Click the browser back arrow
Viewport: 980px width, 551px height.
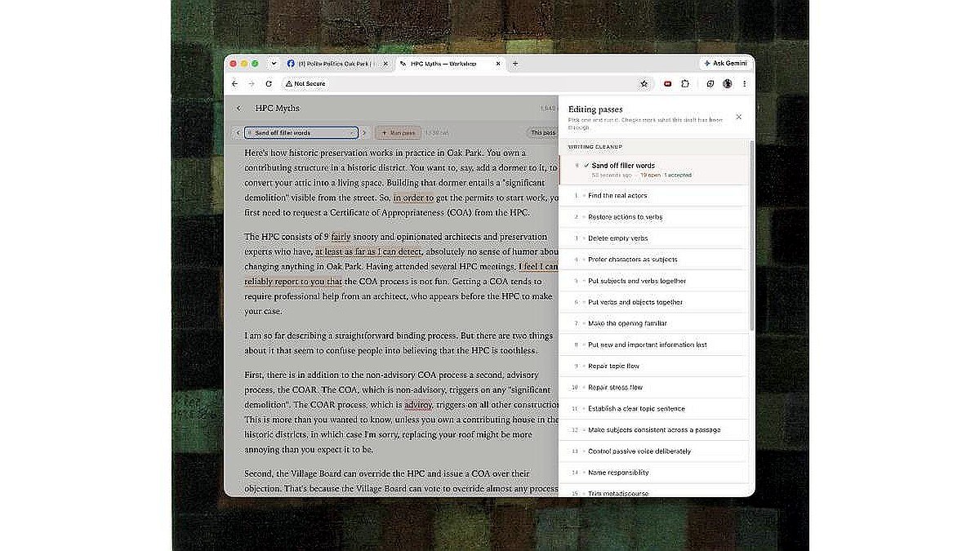tap(235, 83)
